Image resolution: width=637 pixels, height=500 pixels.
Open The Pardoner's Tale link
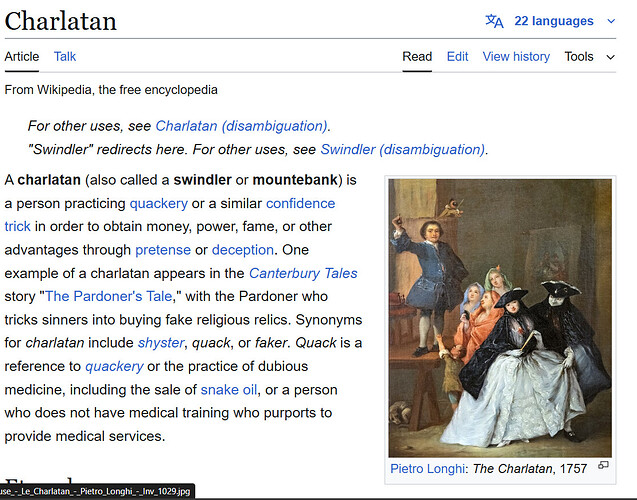pyautogui.click(x=108, y=297)
